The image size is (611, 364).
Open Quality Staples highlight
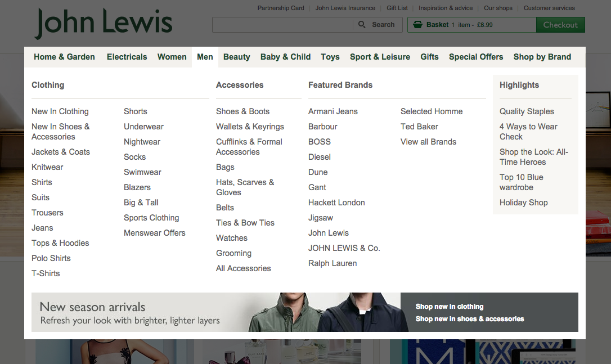[527, 111]
